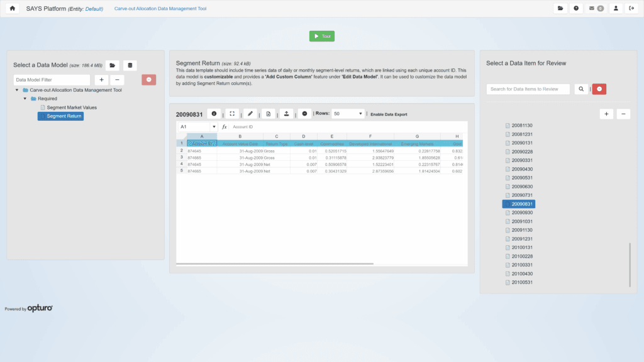Screen dimensions: 644x362
Task: Open the cell reference A1 dropdown
Action: coord(214,127)
